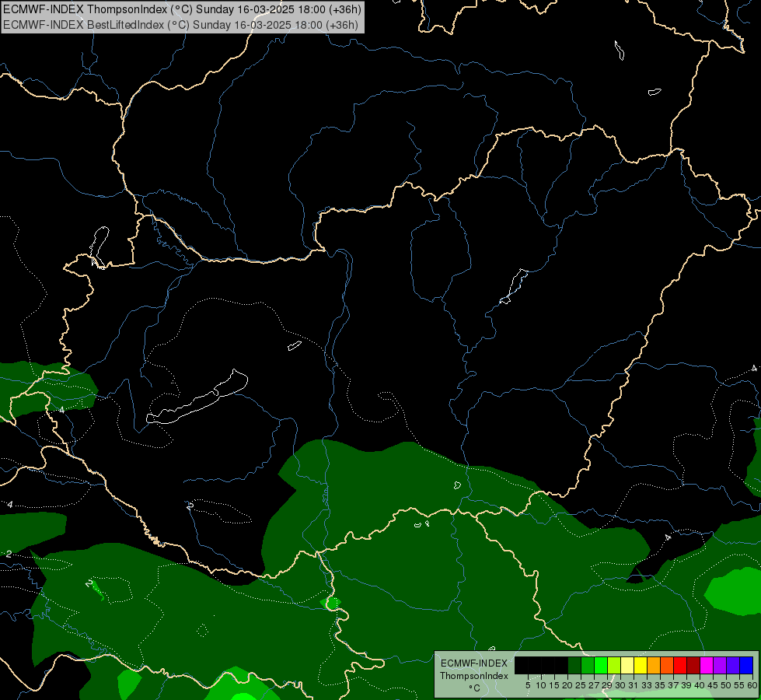Pick the yellow 31–33 legend swatch
The image size is (761, 700).
pos(641,665)
